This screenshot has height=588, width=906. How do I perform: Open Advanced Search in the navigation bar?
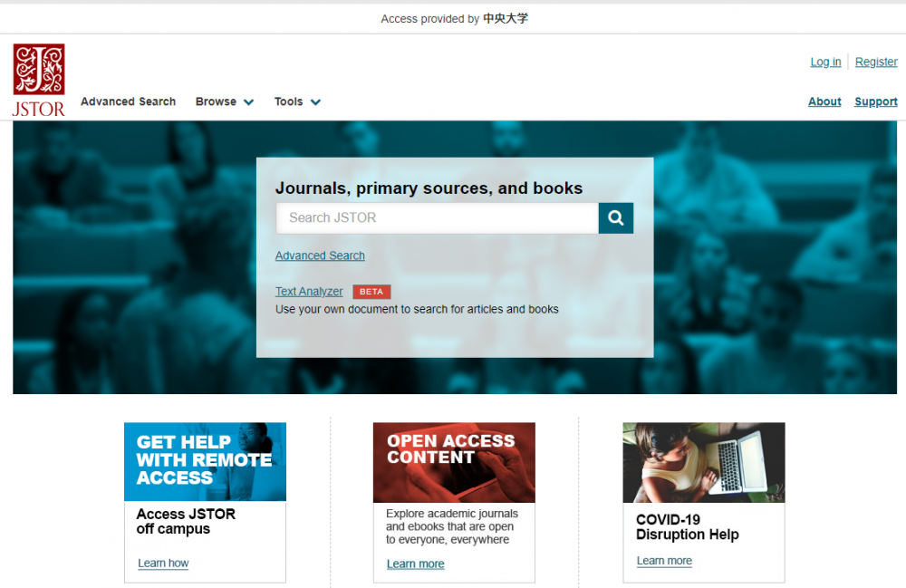[129, 101]
